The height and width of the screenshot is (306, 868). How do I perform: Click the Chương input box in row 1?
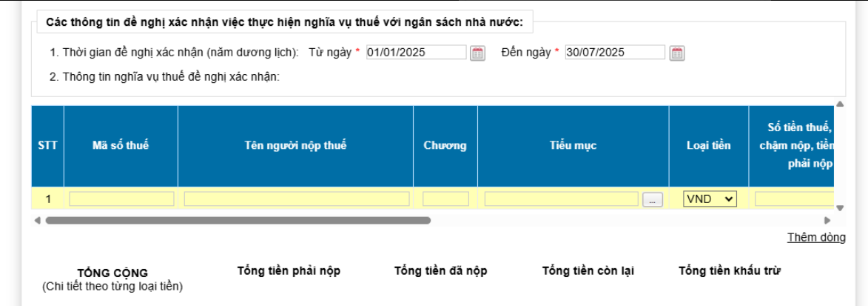pos(445,199)
